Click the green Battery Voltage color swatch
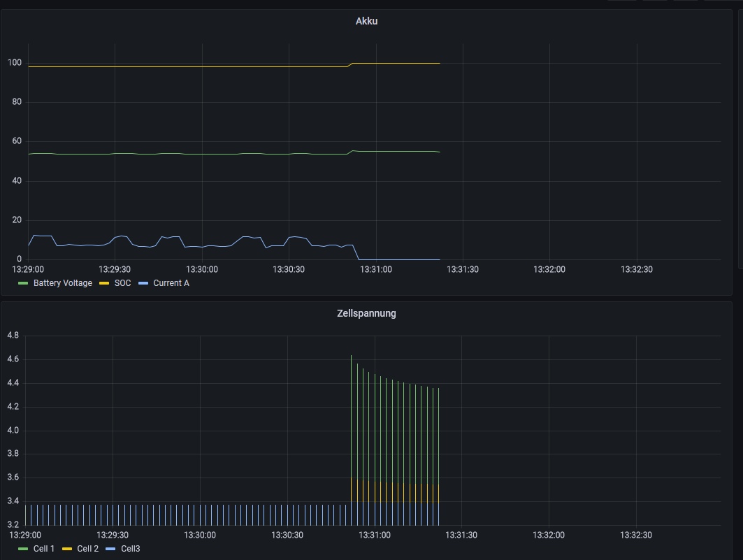 23,283
